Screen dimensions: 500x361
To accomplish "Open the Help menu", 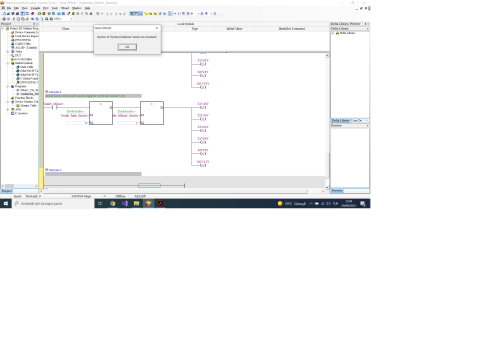I will click(87, 8).
